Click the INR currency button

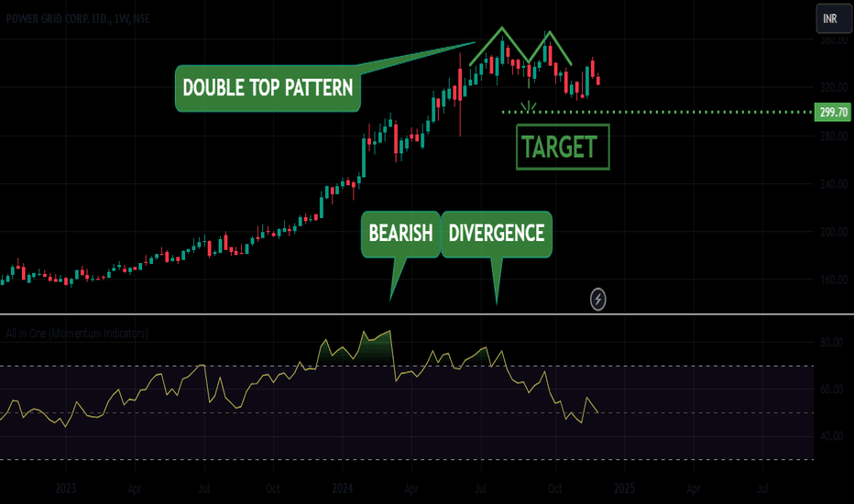click(834, 18)
